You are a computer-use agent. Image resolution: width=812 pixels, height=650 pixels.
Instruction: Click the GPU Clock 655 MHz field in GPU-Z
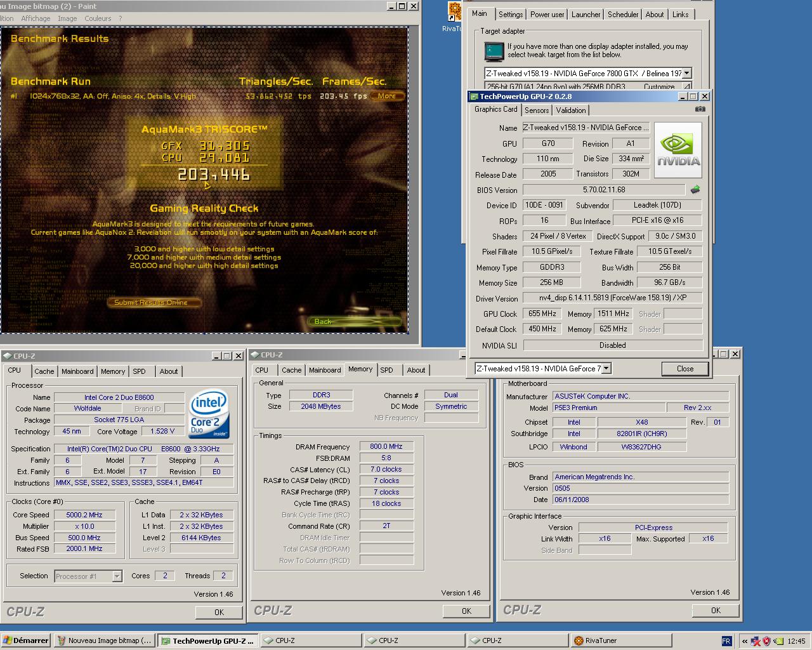pos(542,314)
